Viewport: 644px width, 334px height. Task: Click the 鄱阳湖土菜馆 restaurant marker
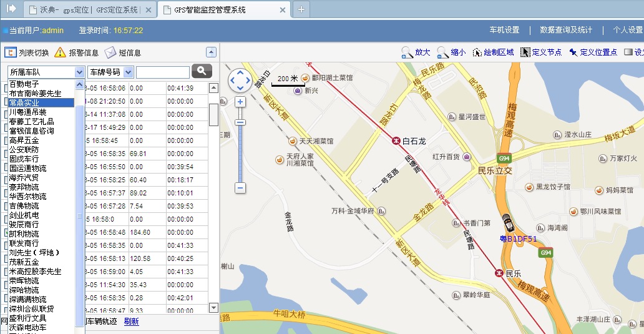pos(305,77)
